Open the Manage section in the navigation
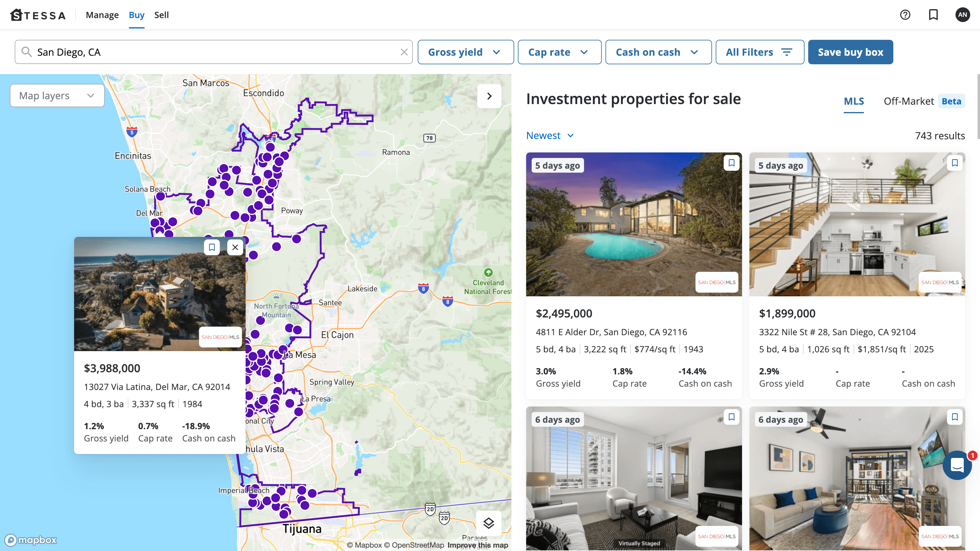Viewport: 980px width, 551px height. 102,15
